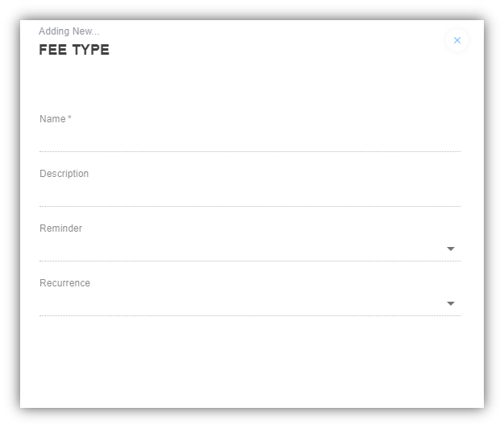This screenshot has height=428, width=504.
Task: Click empty white area below Recurrence
Action: click(x=250, y=362)
